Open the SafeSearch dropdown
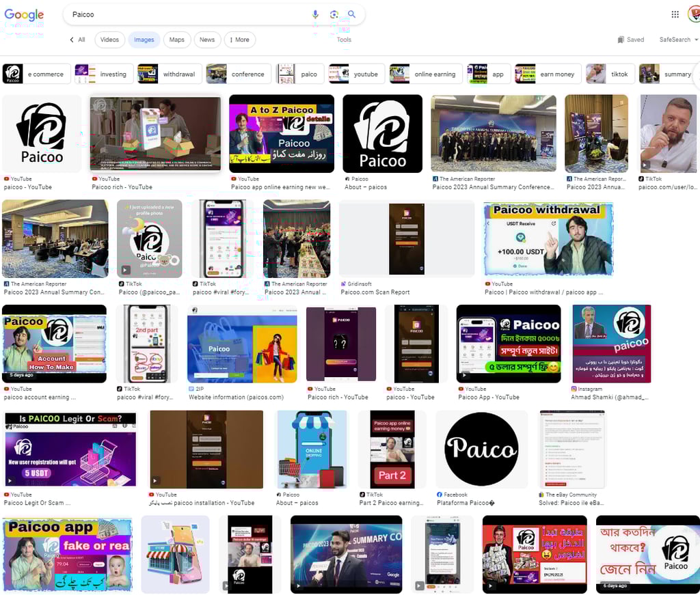700x595 pixels. [679, 40]
